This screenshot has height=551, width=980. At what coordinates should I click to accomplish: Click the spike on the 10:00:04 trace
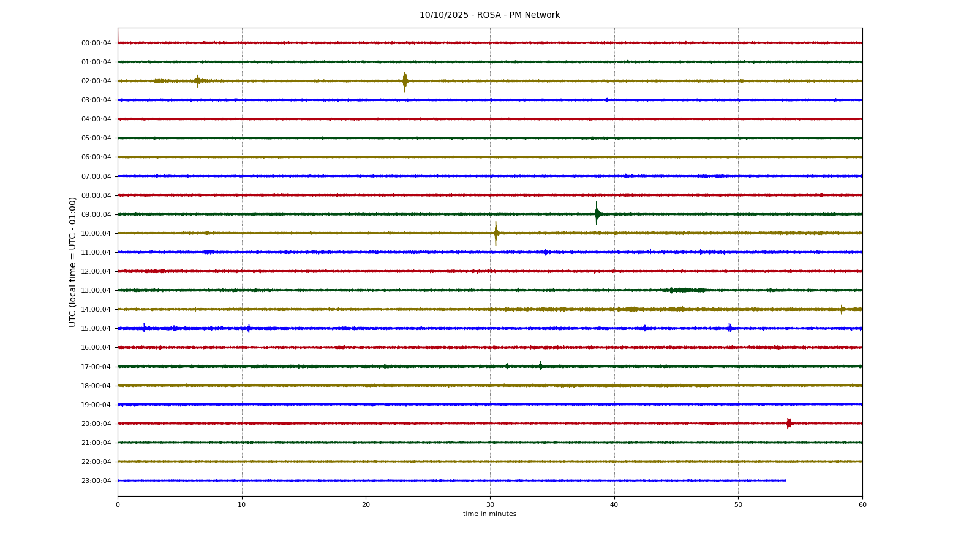[x=496, y=233]
